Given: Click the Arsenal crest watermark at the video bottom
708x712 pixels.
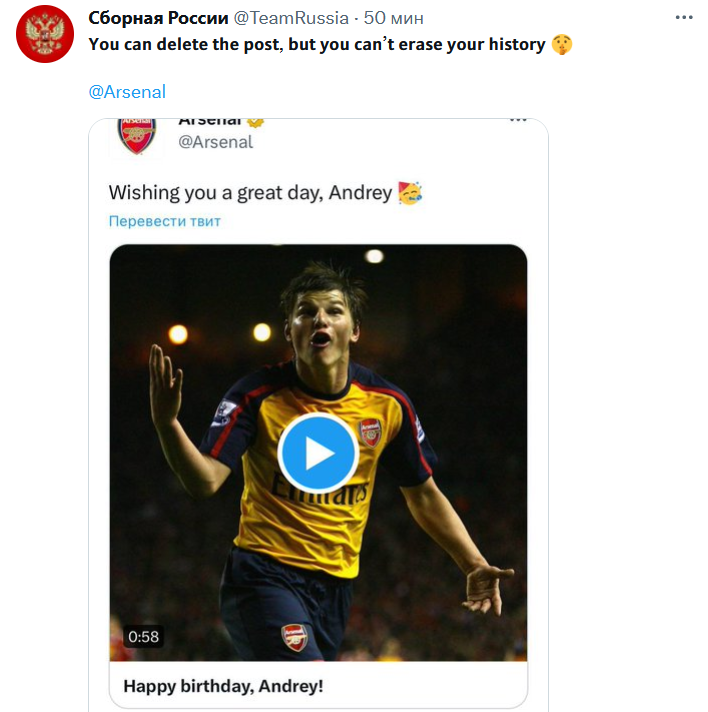Looking at the screenshot, I should pyautogui.click(x=294, y=637).
